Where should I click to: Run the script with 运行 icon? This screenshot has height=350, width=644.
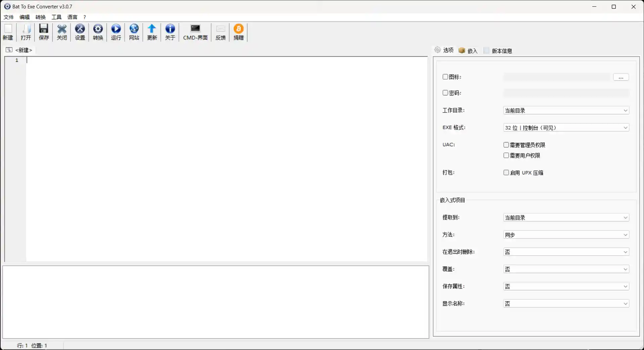(x=116, y=32)
